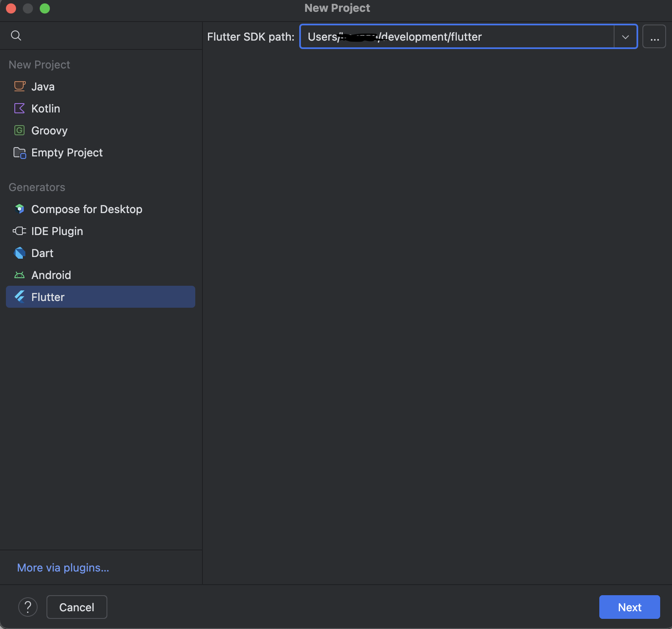
Task: Click the search magnifier icon
Action: (x=16, y=36)
